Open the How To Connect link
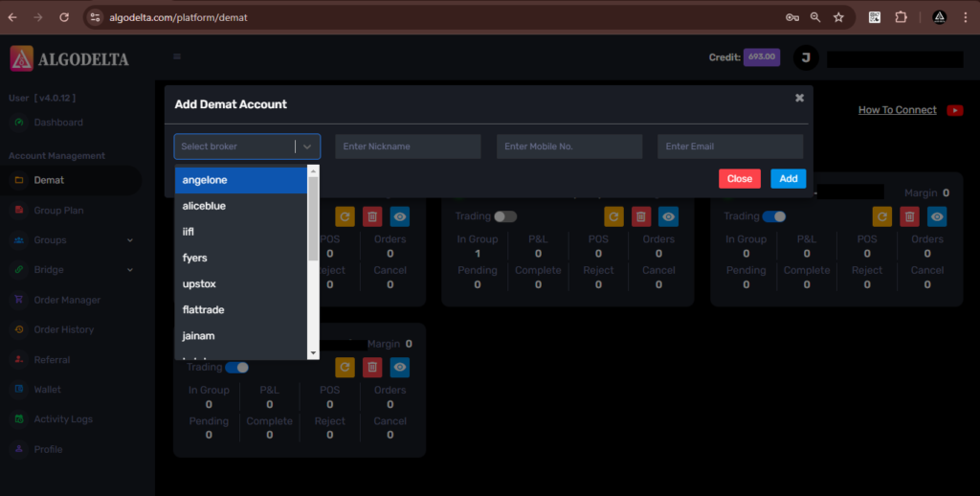Viewport: 980px width, 496px height. tap(897, 110)
